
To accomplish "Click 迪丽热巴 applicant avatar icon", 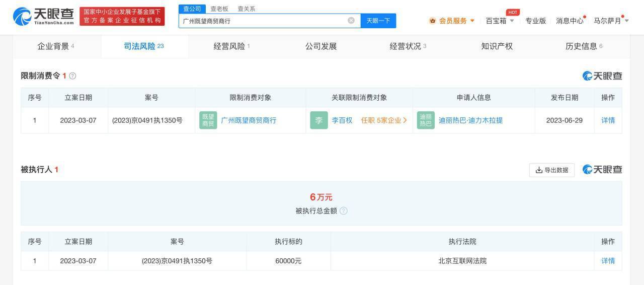I will coord(426,120).
